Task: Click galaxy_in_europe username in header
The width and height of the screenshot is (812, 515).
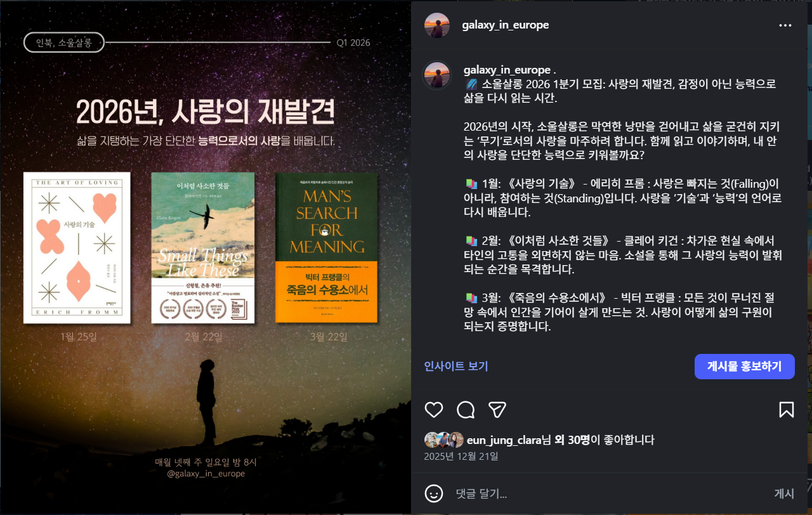Action: tap(506, 25)
